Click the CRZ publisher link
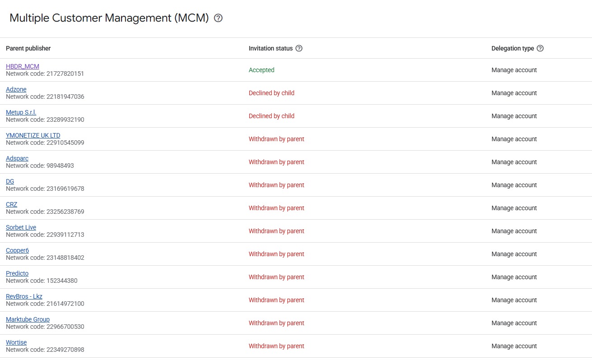The height and width of the screenshot is (364, 592). point(12,204)
